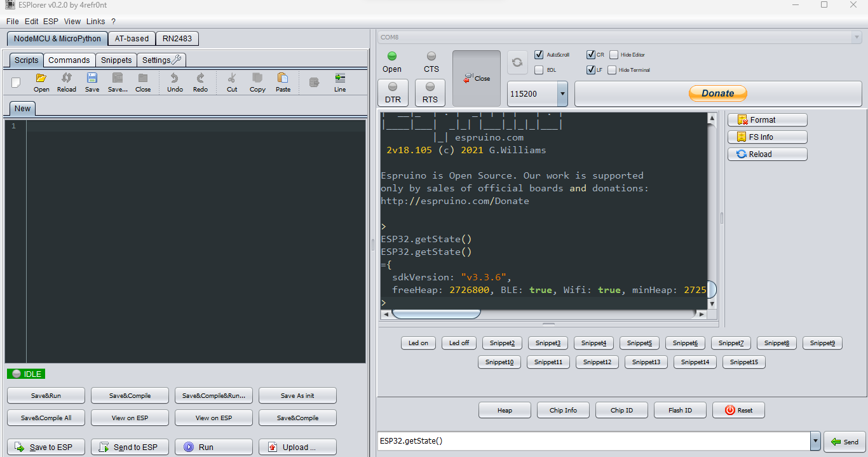Image resolution: width=868 pixels, height=457 pixels.
Task: Send the command with green Send button
Action: [x=844, y=441]
